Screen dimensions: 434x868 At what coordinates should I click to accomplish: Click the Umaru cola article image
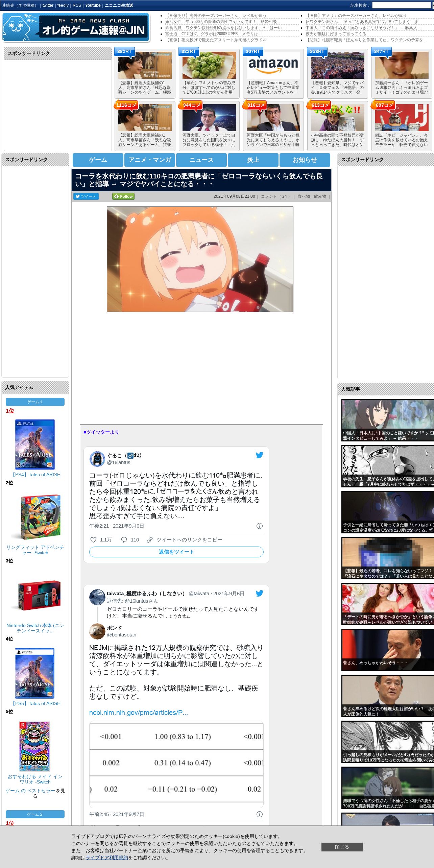(x=200, y=259)
